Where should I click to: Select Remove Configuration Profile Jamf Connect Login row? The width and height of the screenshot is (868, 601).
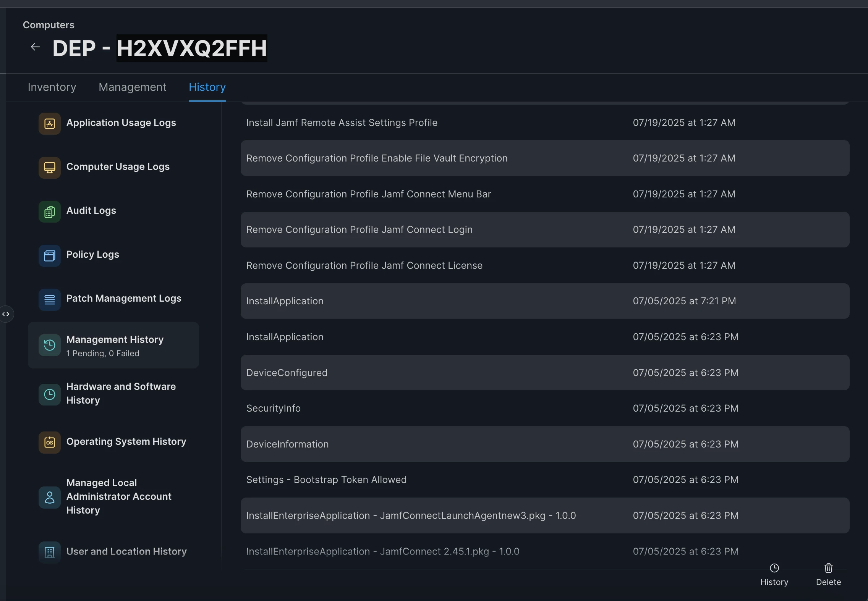(545, 229)
